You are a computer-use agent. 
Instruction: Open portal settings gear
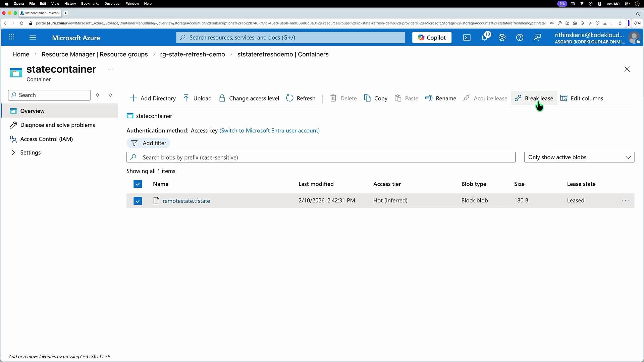click(x=502, y=38)
